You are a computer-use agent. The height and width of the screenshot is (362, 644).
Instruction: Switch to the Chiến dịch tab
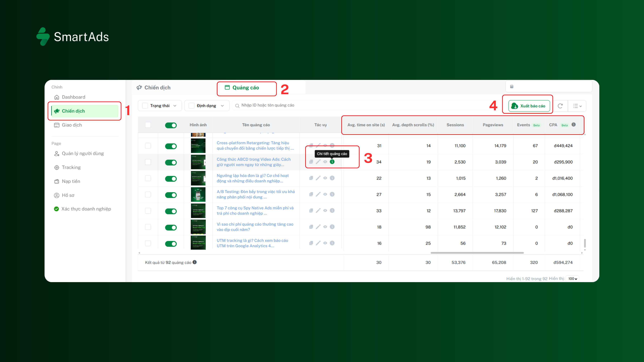tap(153, 88)
